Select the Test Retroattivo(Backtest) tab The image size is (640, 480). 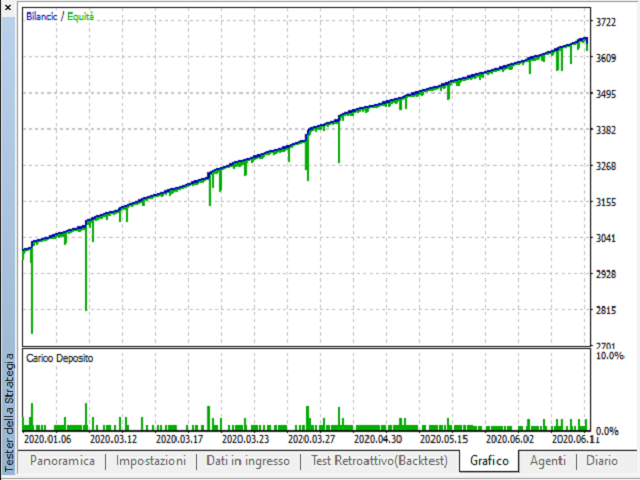pos(379,461)
